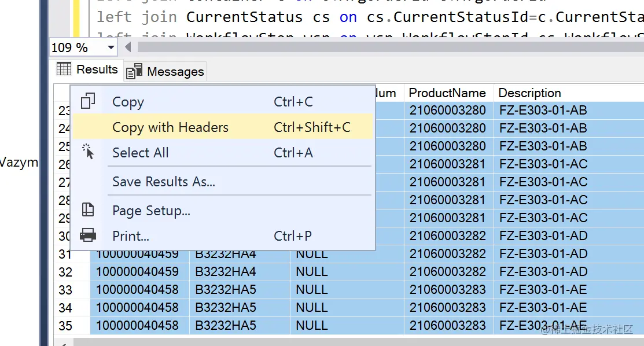The image size is (644, 346).
Task: Select row 33 header
Action: (x=65, y=290)
